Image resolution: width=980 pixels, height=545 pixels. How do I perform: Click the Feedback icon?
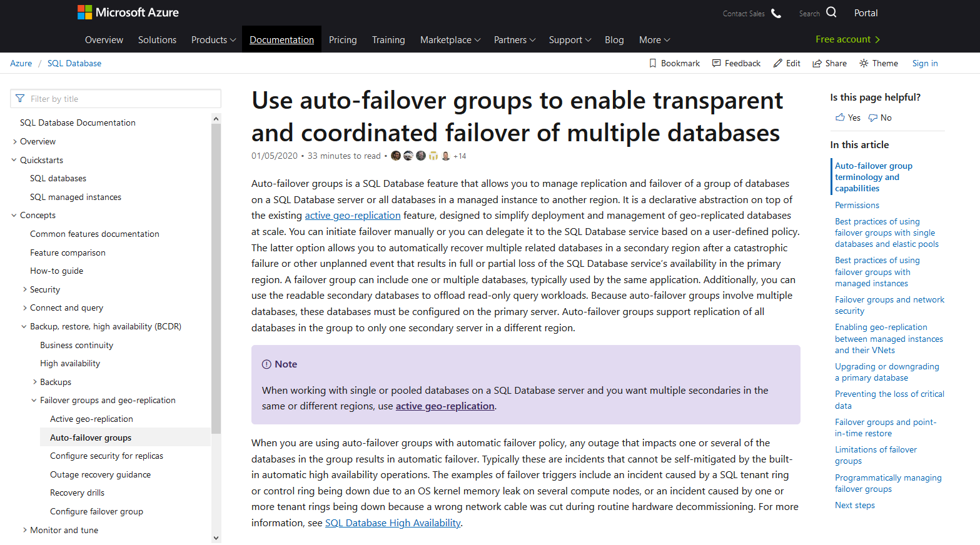[717, 63]
